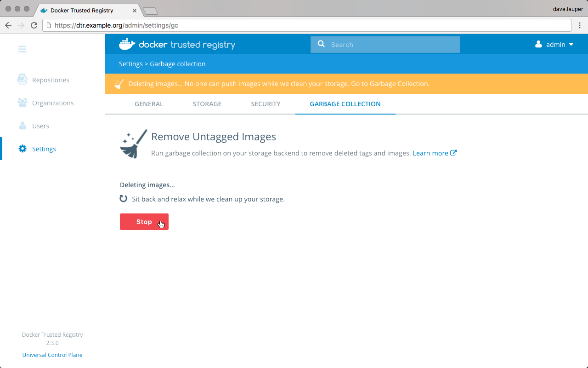
Task: Click the hamburger menu icon in sidebar
Action: [22, 49]
